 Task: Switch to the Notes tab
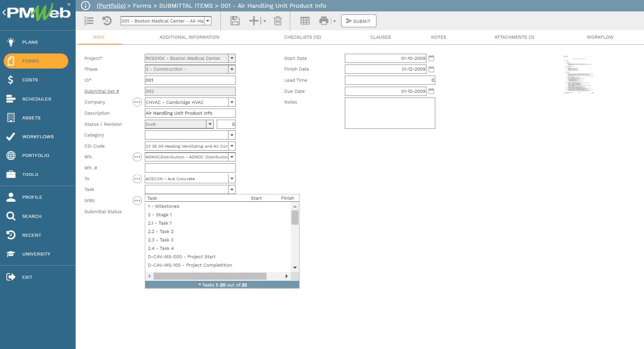click(x=439, y=37)
